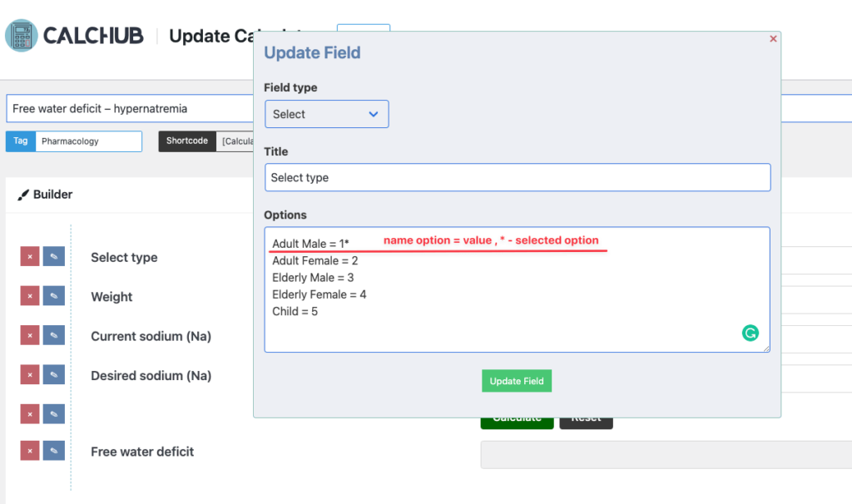852x504 pixels.
Task: Delete the Weight field with red x icon
Action: tap(29, 295)
